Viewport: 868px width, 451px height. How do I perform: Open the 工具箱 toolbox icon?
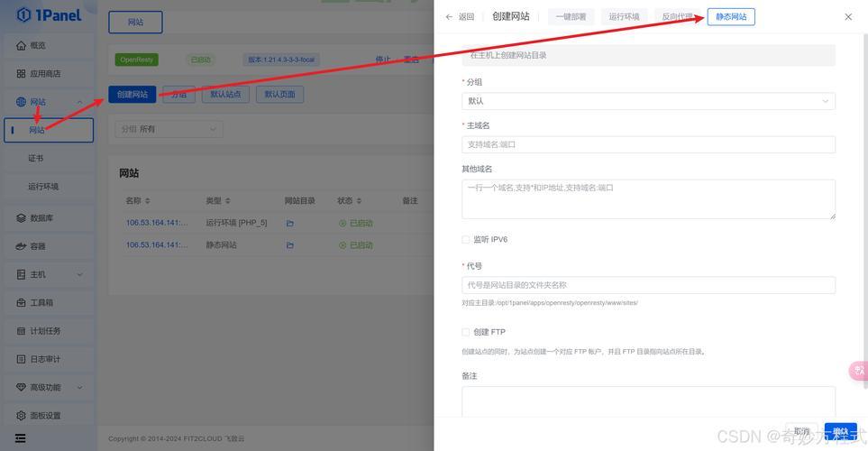[x=21, y=302]
